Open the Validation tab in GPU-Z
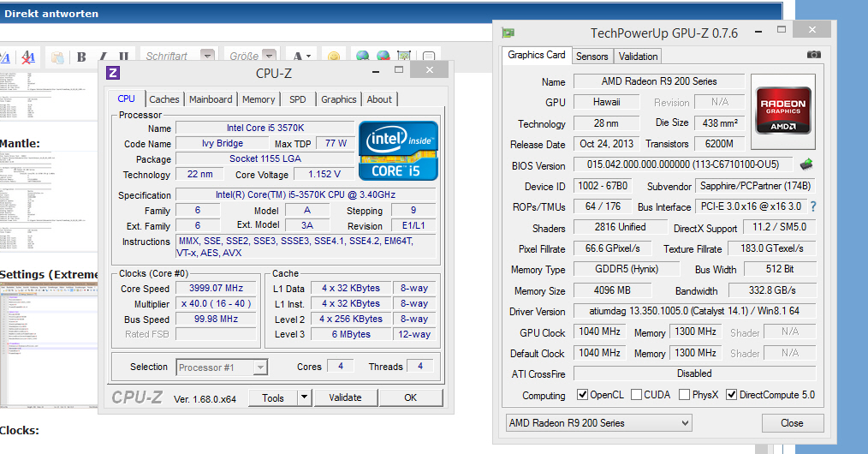The height and width of the screenshot is (454, 868). [x=638, y=56]
